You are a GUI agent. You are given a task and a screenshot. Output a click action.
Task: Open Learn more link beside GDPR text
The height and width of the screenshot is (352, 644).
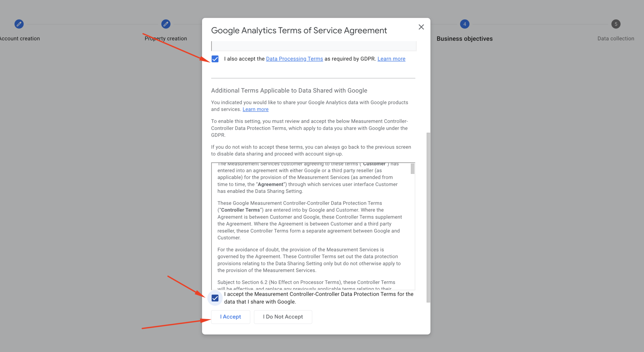point(391,59)
